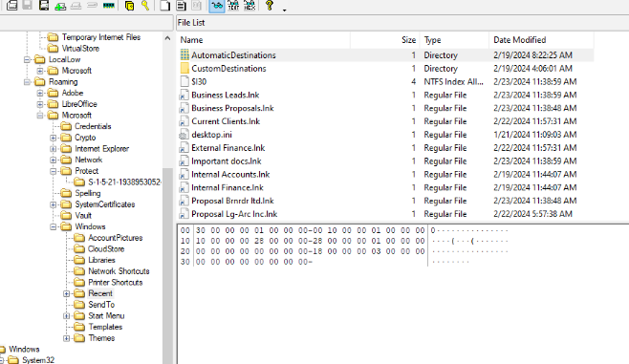Click the Recent folder icon in the tree

[x=79, y=293]
